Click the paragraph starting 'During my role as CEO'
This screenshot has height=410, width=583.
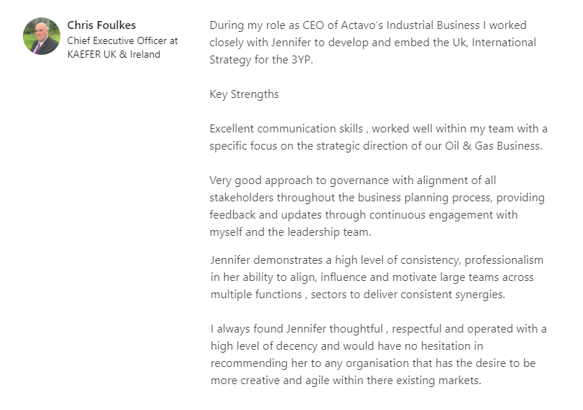coord(373,42)
